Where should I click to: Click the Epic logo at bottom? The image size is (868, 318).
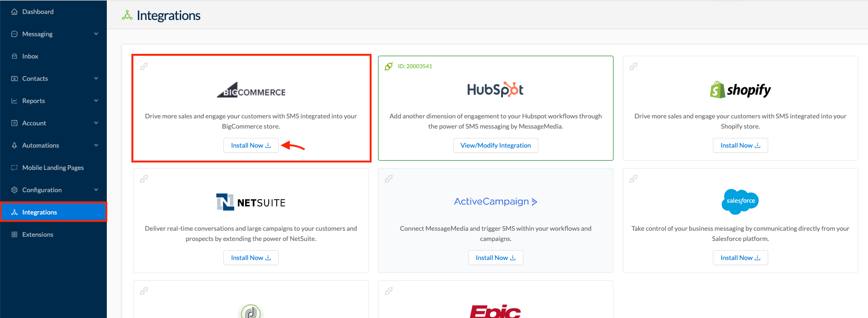pyautogui.click(x=495, y=311)
